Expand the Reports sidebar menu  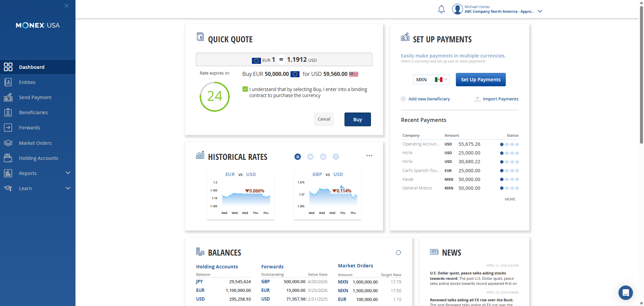click(38, 173)
